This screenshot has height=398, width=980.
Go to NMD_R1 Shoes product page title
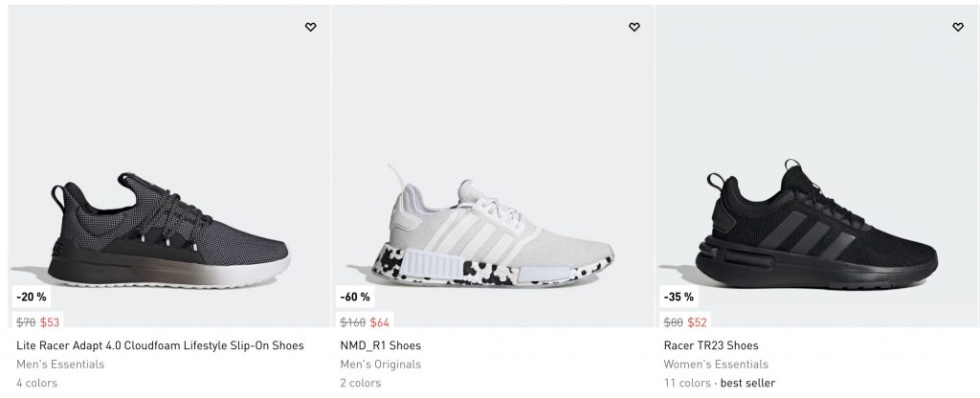(x=380, y=345)
